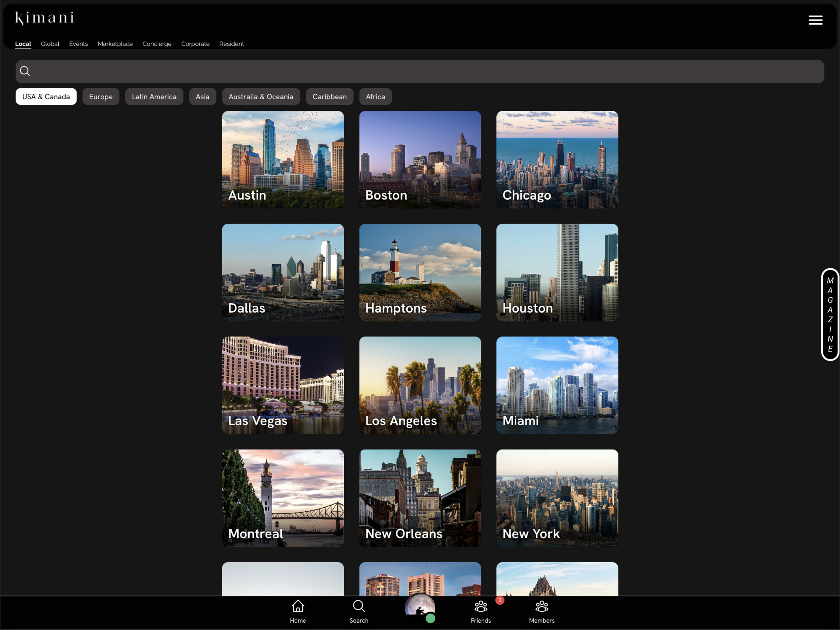This screenshot has height=630, width=840.
Task: Open the Resident tab
Action: point(231,44)
